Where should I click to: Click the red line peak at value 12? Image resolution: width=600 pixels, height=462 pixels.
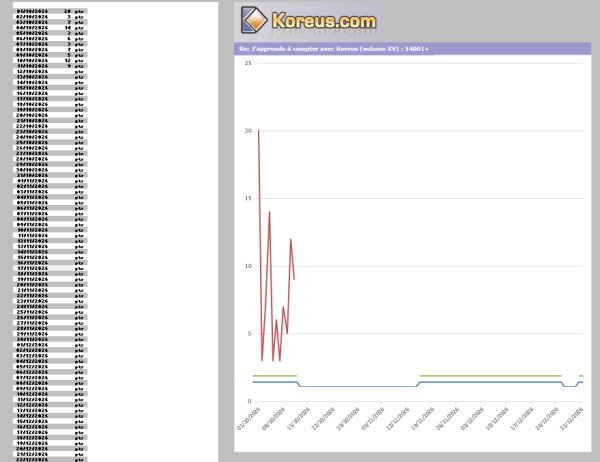tap(291, 240)
